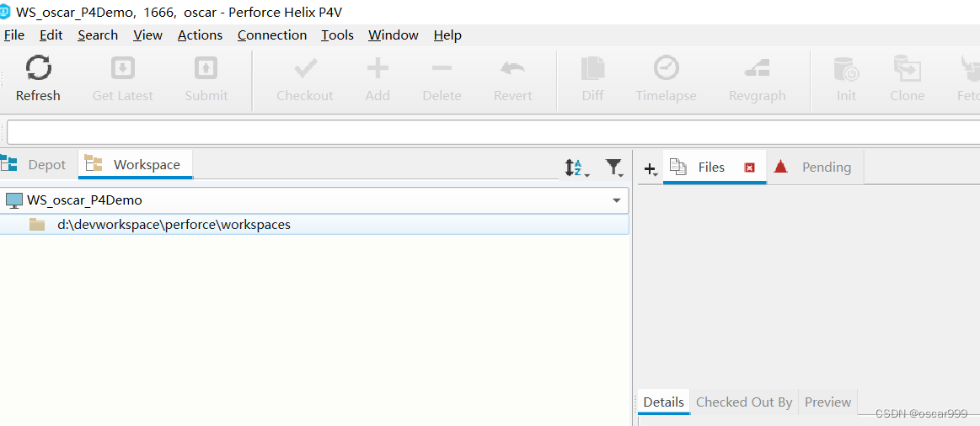Open the File menu
This screenshot has width=980, height=426.
click(13, 35)
